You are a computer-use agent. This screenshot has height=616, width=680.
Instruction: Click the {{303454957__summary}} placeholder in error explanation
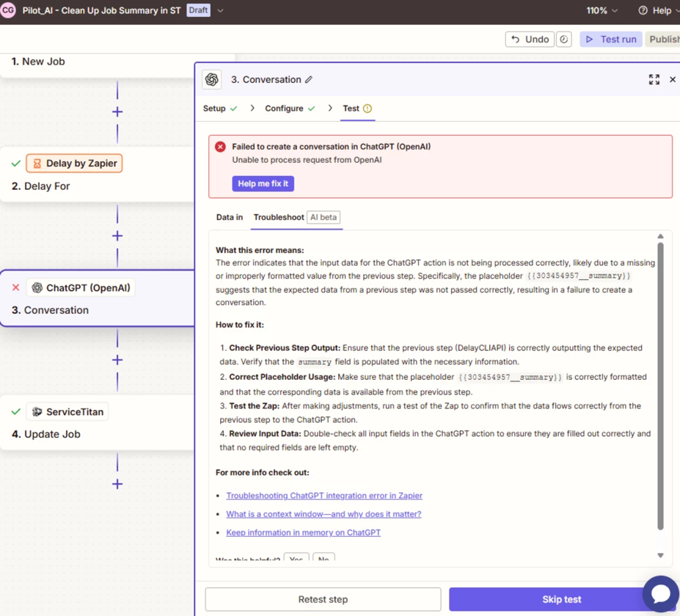[x=579, y=276]
